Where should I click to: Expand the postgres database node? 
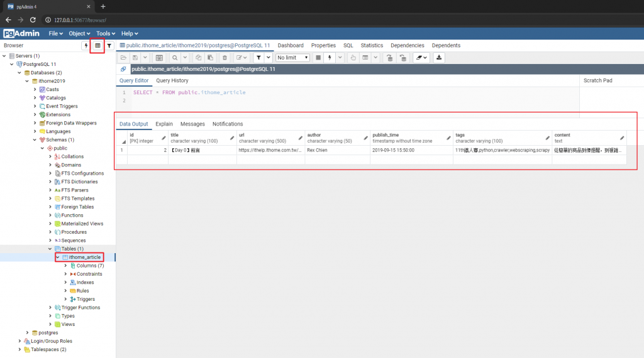pos(27,333)
